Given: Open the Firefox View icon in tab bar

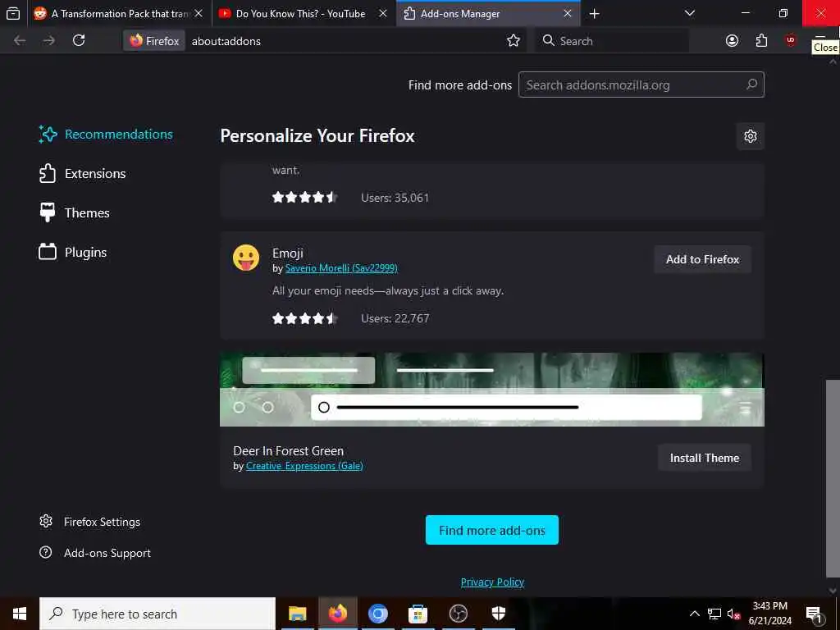Looking at the screenshot, I should point(13,13).
